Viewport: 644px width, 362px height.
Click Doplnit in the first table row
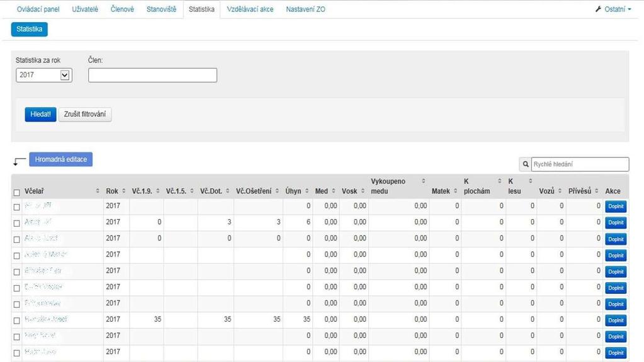coord(616,206)
